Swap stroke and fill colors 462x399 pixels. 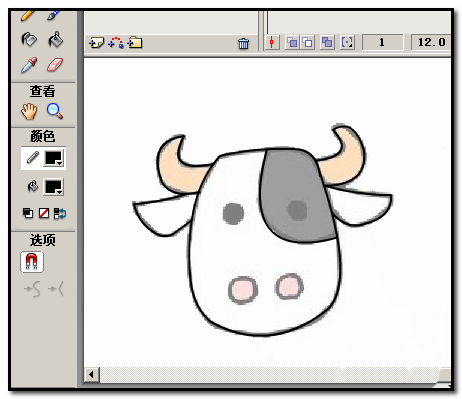point(60,213)
